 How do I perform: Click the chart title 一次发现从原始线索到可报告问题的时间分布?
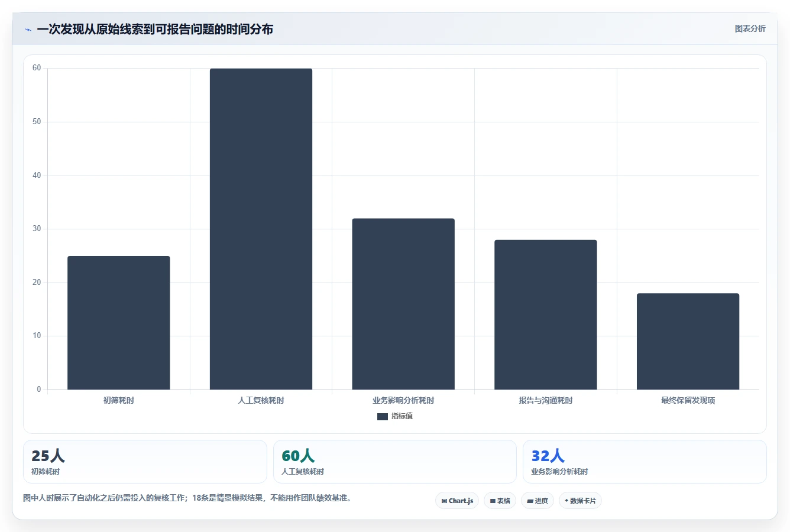pyautogui.click(x=155, y=30)
